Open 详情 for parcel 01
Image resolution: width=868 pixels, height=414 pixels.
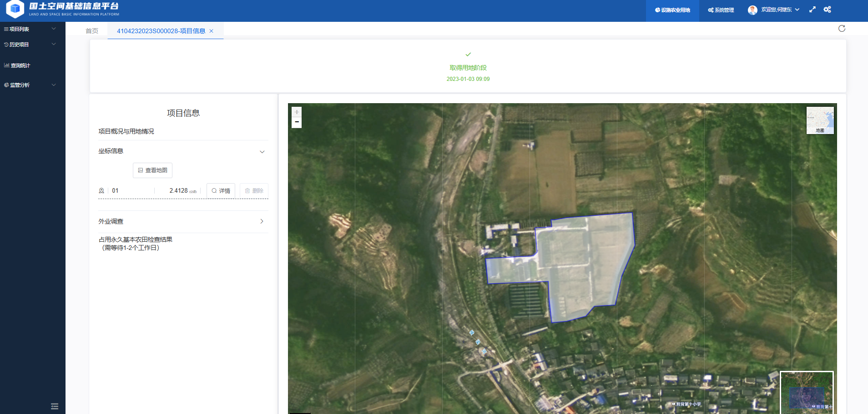point(221,191)
